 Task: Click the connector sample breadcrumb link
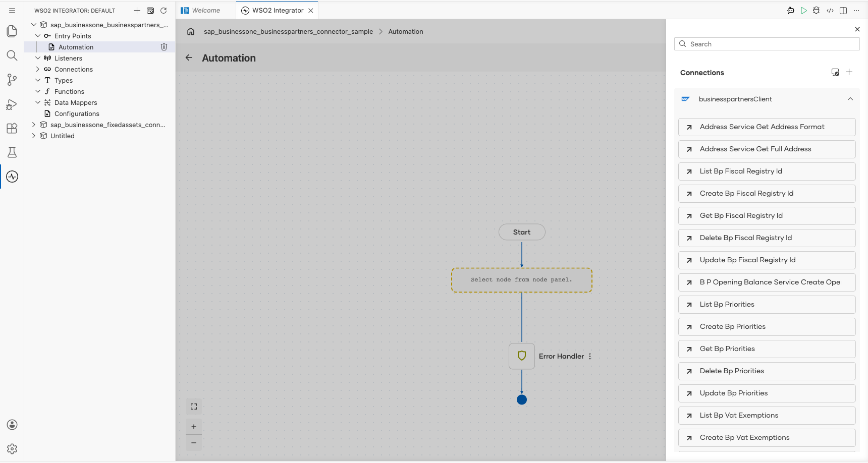click(x=289, y=31)
